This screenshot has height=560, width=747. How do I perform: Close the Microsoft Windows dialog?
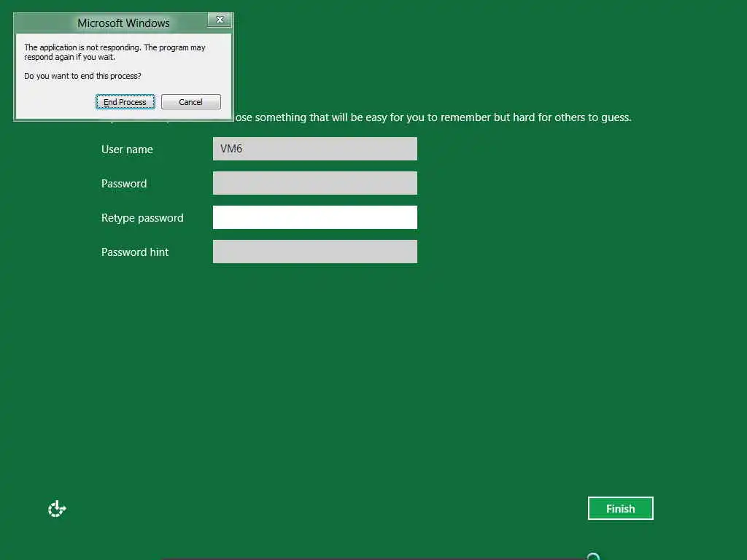pyautogui.click(x=220, y=20)
